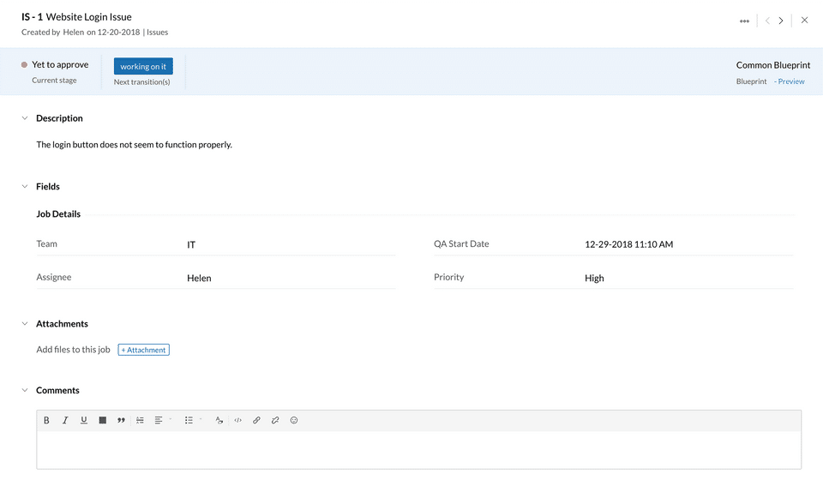Image resolution: width=823 pixels, height=504 pixels.
Task: Click inside the comment text area
Action: tap(419, 450)
